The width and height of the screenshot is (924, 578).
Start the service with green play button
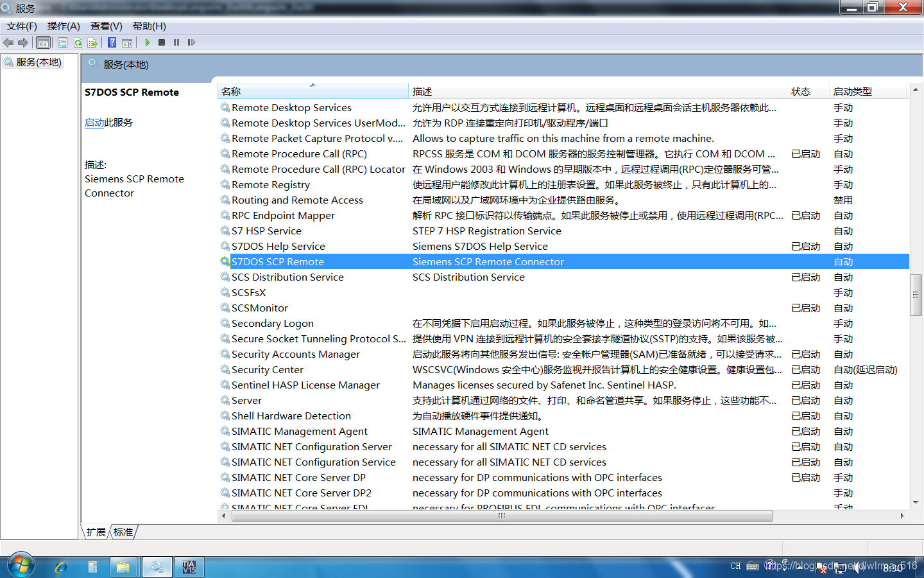[x=148, y=42]
